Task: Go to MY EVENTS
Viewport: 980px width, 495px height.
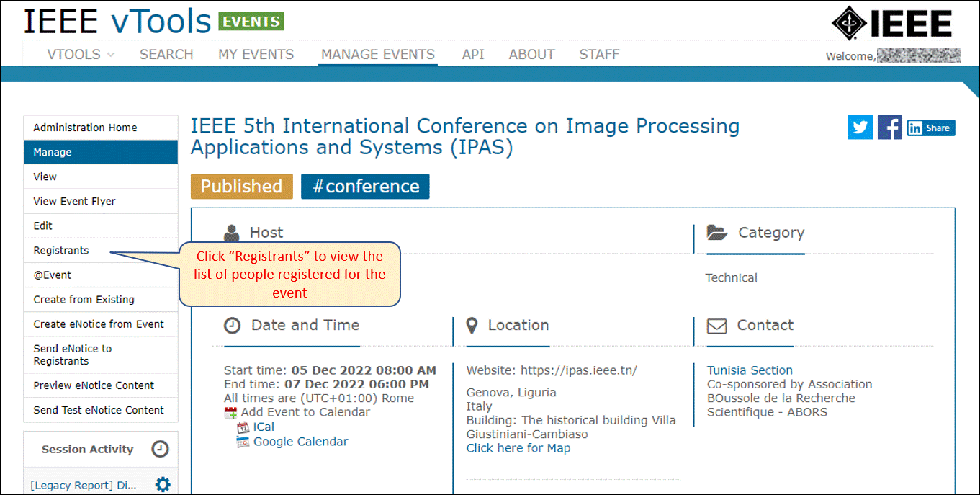Action: click(256, 54)
